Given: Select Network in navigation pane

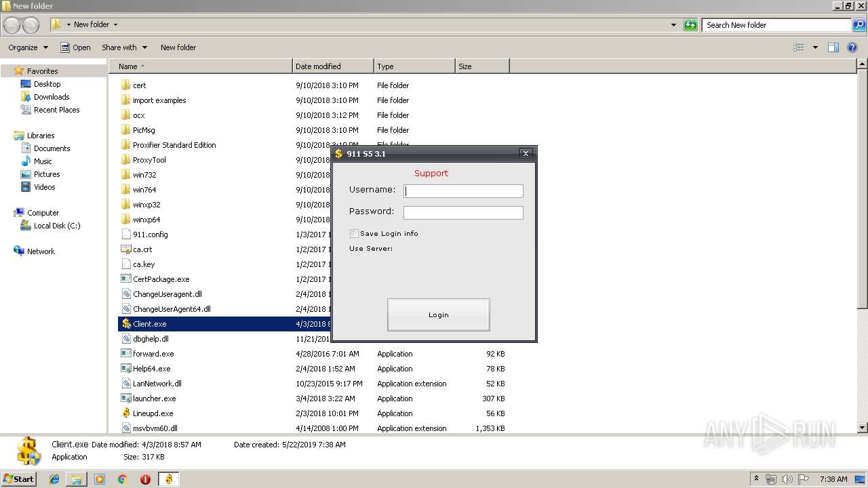Looking at the screenshot, I should tap(41, 251).
